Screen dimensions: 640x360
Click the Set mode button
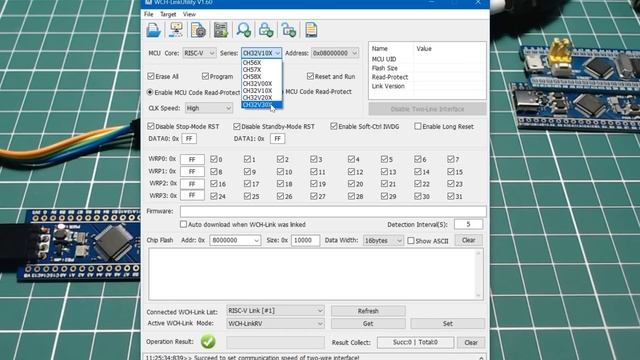448,323
